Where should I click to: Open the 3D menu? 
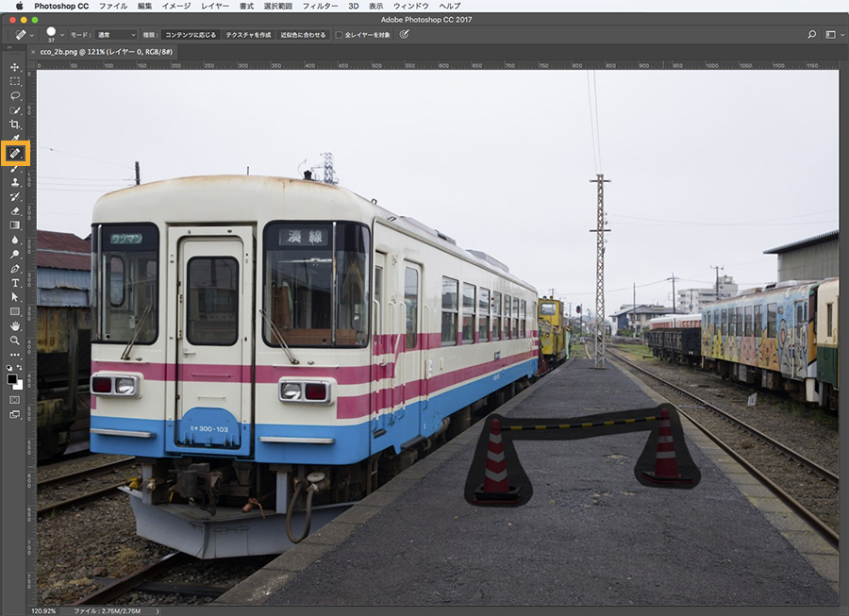[354, 6]
